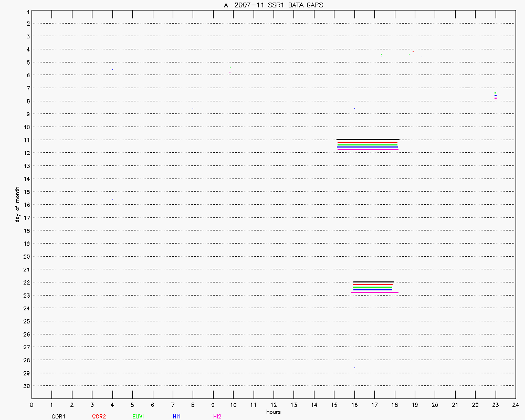Viewport: 525px width, 420px height.
Task: Click the day 15 label on y-axis
Action: pyautogui.click(x=26, y=192)
